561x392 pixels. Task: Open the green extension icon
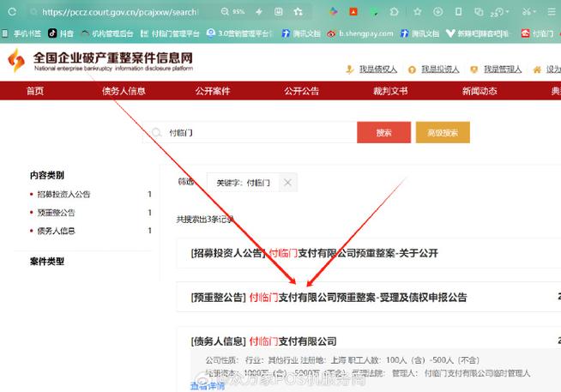[374, 12]
